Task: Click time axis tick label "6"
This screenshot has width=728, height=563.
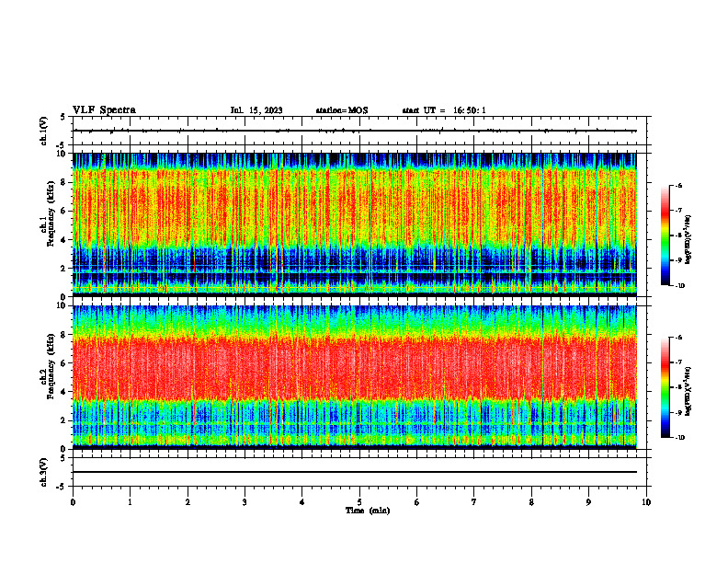Action: pos(417,502)
